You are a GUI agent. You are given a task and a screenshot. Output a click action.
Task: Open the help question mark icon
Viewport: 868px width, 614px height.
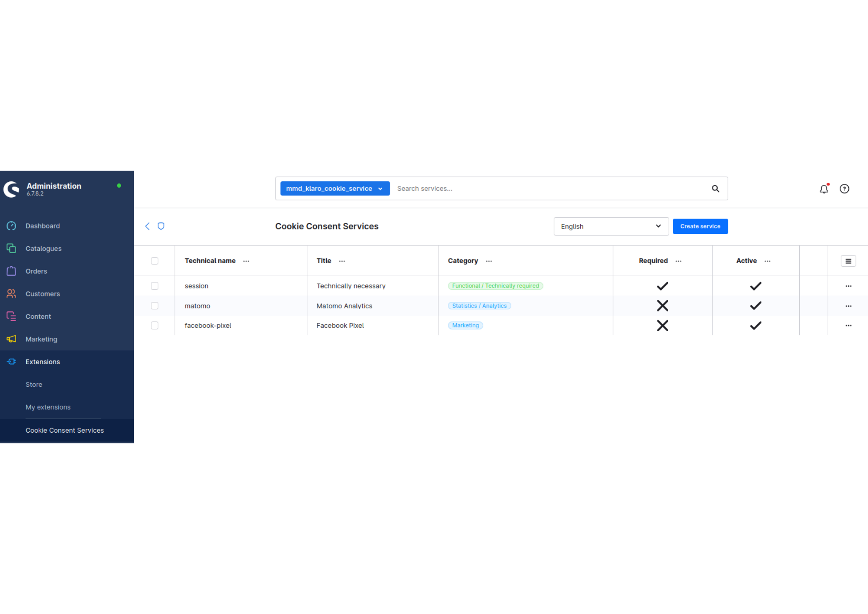point(844,189)
